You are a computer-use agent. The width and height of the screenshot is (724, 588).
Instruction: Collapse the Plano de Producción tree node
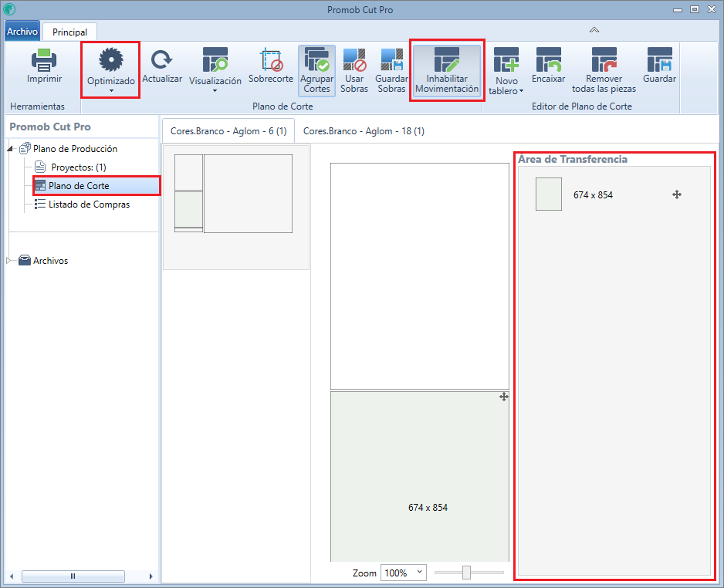10,149
